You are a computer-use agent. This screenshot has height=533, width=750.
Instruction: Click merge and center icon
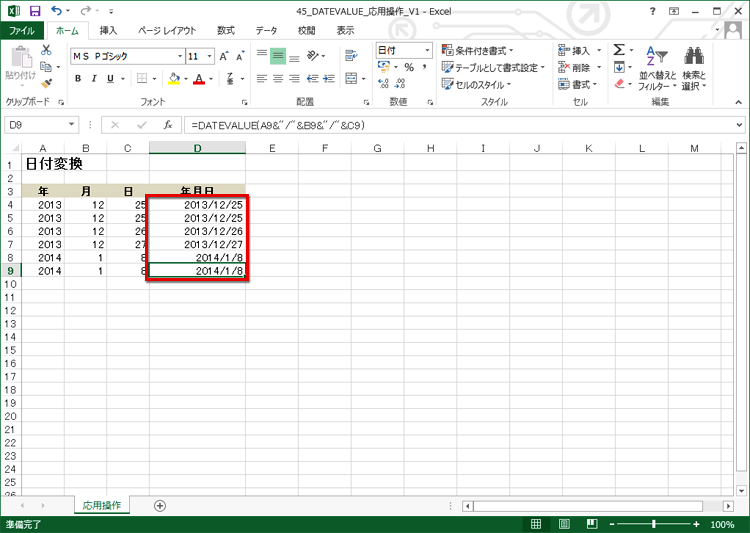[x=351, y=78]
